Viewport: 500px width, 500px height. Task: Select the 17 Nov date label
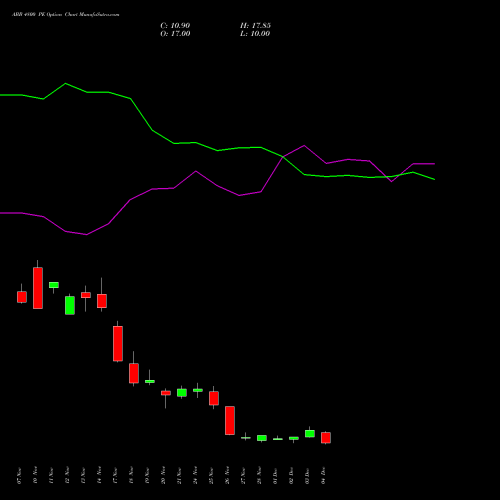pos(115,476)
